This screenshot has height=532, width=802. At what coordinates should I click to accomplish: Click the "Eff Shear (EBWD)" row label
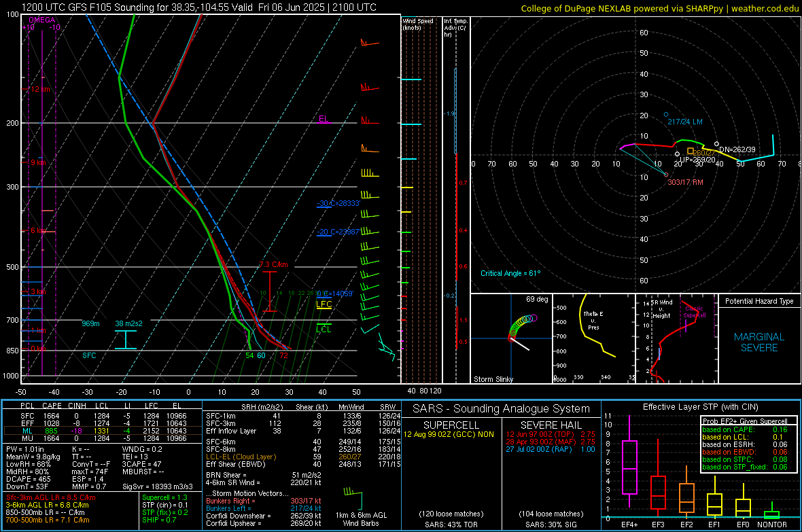pyautogui.click(x=236, y=464)
